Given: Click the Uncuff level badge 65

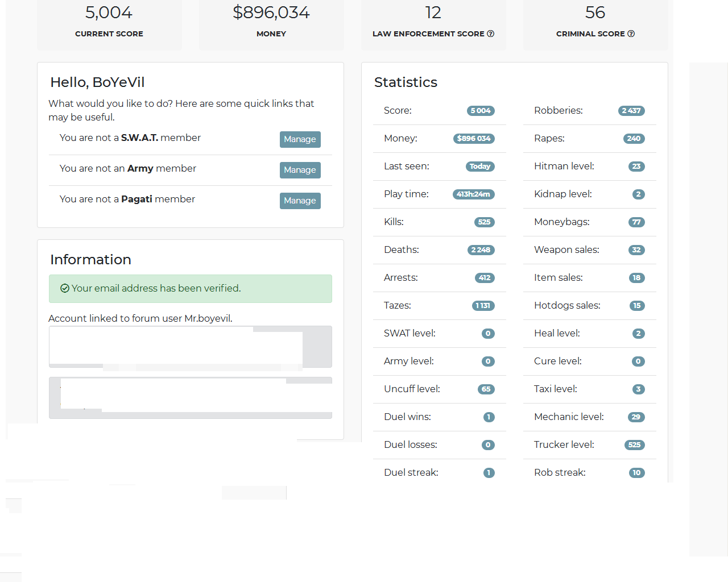Looking at the screenshot, I should 486,389.
